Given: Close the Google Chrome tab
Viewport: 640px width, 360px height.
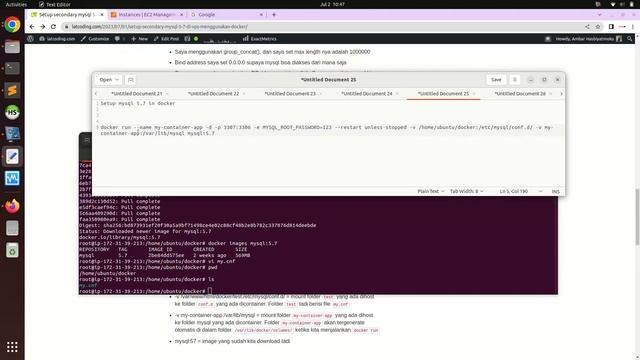Looking at the screenshot, I should [x=261, y=15].
